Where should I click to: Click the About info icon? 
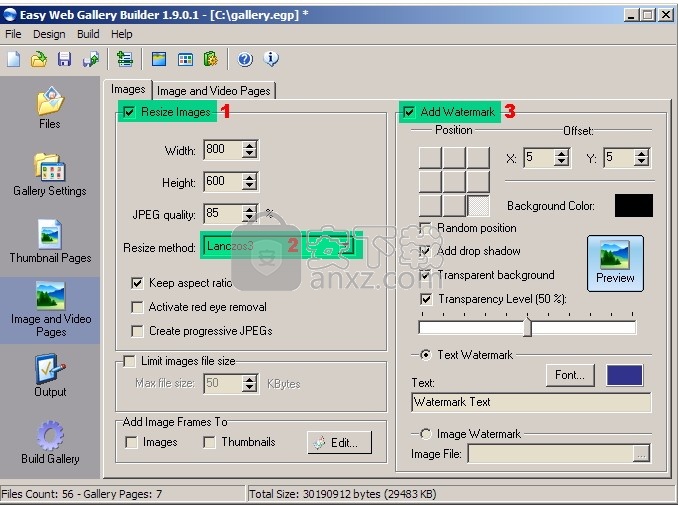click(x=271, y=59)
